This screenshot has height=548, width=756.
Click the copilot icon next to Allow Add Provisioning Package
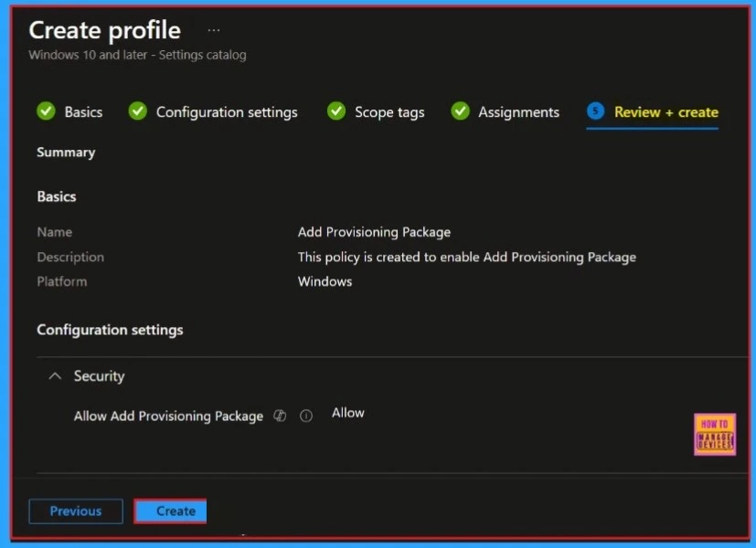pos(280,416)
